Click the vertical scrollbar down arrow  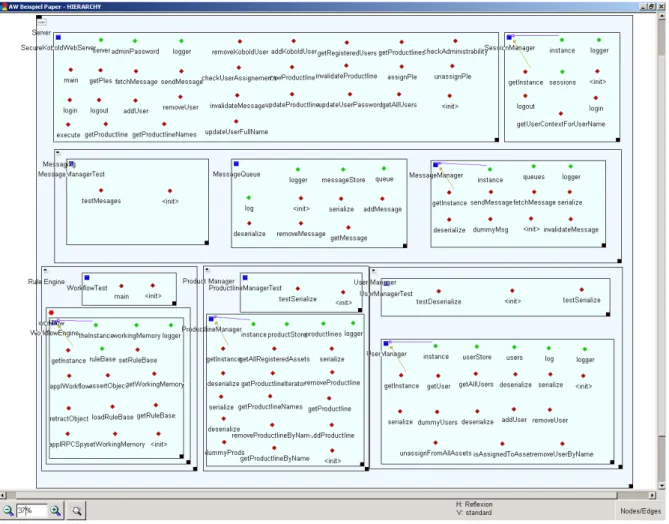tap(662, 486)
